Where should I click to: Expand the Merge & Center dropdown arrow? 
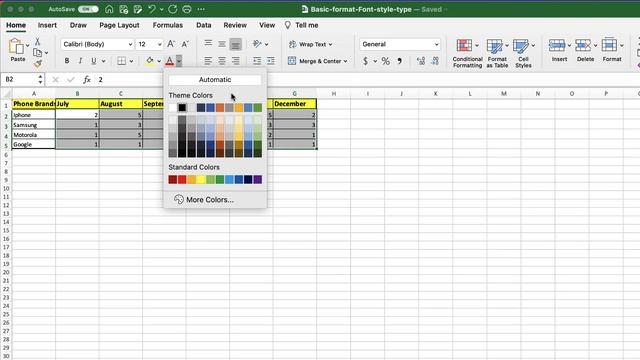click(x=345, y=61)
